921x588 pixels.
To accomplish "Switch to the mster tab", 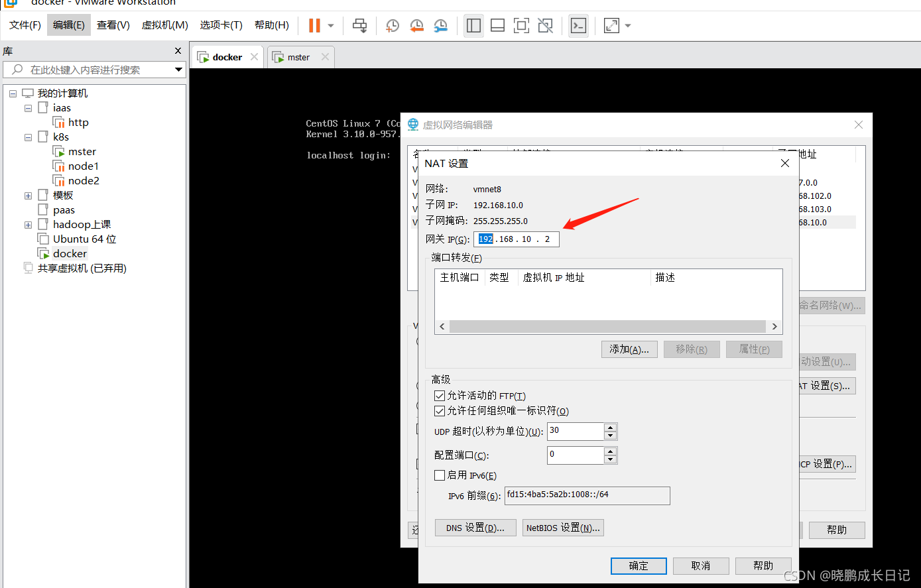I will [298, 57].
